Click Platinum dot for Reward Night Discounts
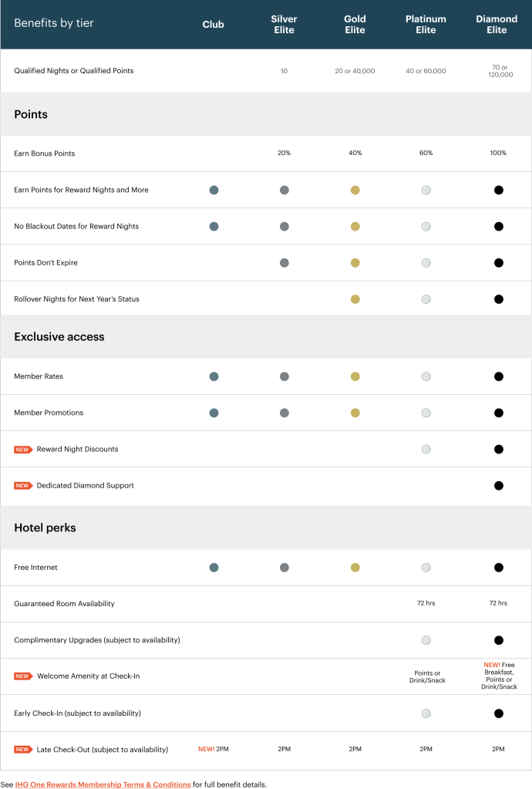The width and height of the screenshot is (532, 789). [426, 450]
